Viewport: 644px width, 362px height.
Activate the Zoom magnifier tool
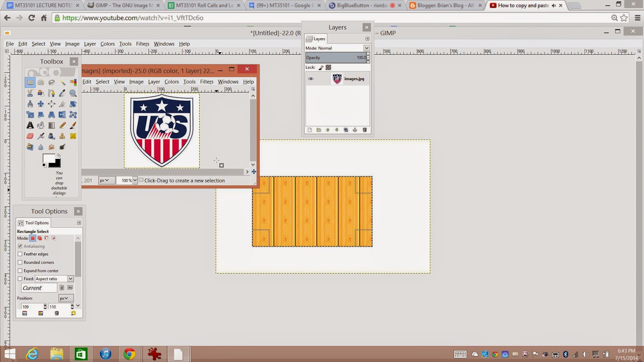pyautogui.click(x=73, y=93)
